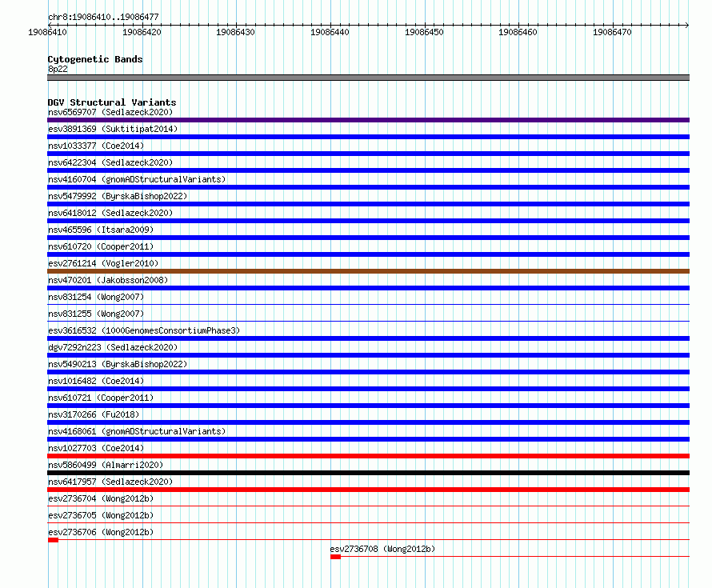Click ruler position 19086410
The image size is (712, 588).
click(x=47, y=32)
